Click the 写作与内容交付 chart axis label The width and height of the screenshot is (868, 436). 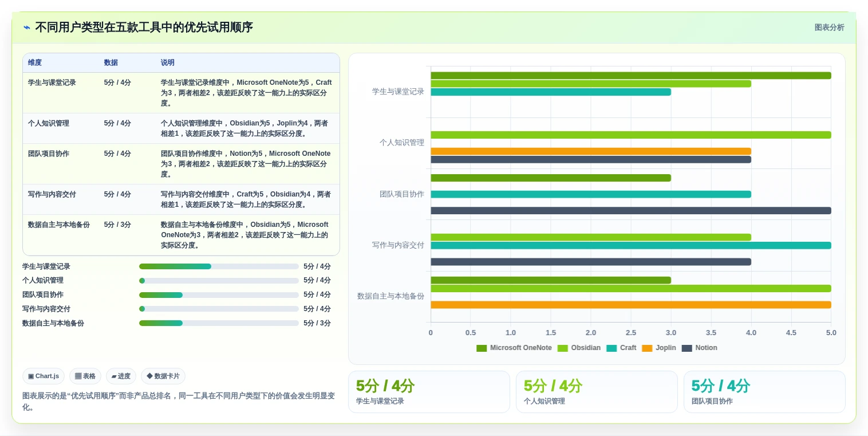click(398, 245)
